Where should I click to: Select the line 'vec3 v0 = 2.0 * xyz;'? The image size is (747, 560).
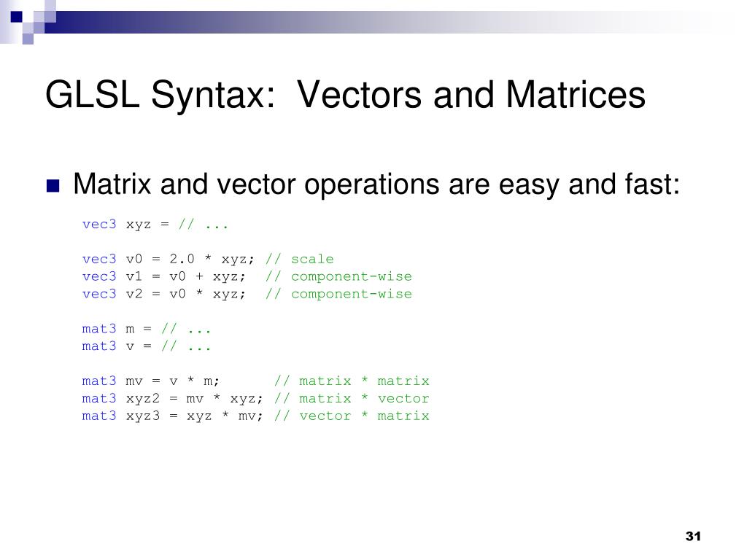pyautogui.click(x=169, y=259)
